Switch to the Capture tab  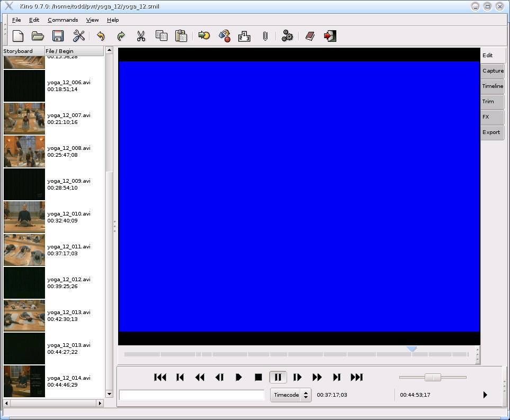pyautogui.click(x=493, y=70)
